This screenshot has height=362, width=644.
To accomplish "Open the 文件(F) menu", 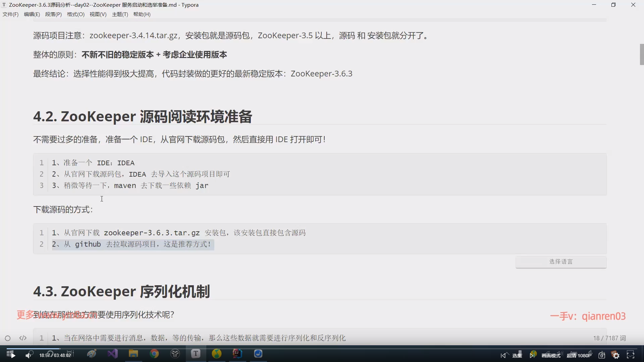I will click(x=10, y=14).
